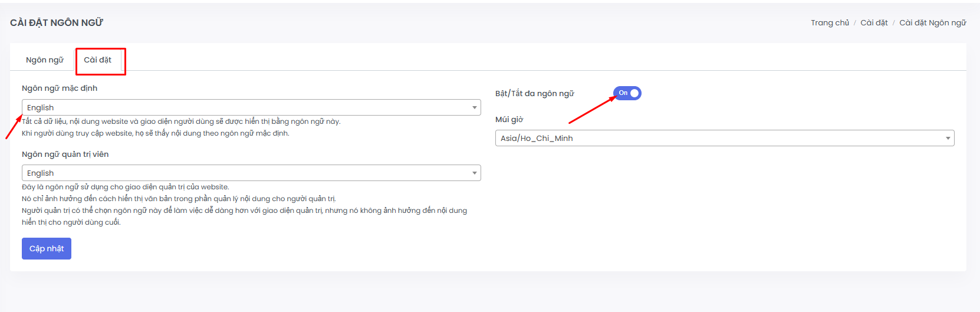This screenshot has height=312, width=980.
Task: Click the Ngôn ngữ mặc định label
Action: click(x=60, y=88)
